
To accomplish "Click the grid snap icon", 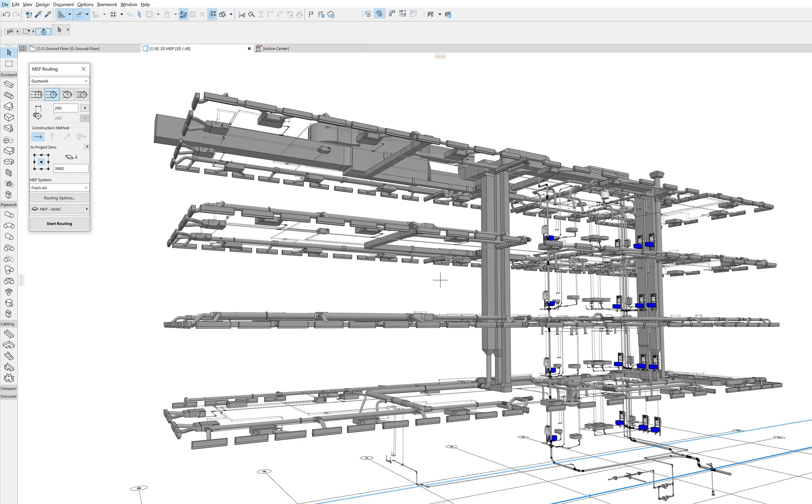I will tap(113, 14).
